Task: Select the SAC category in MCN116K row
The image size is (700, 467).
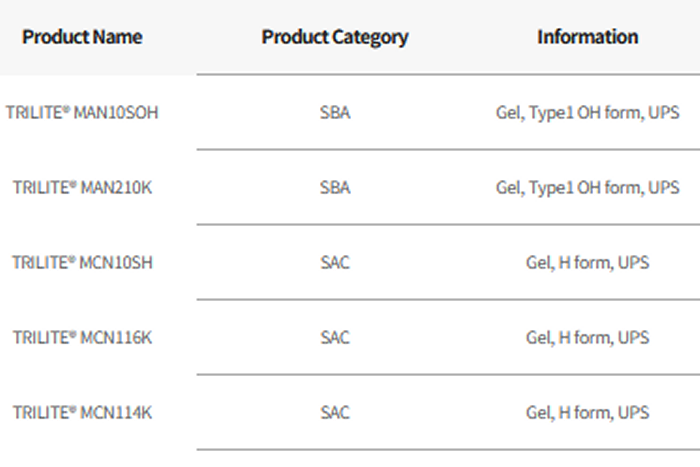Action: click(335, 337)
